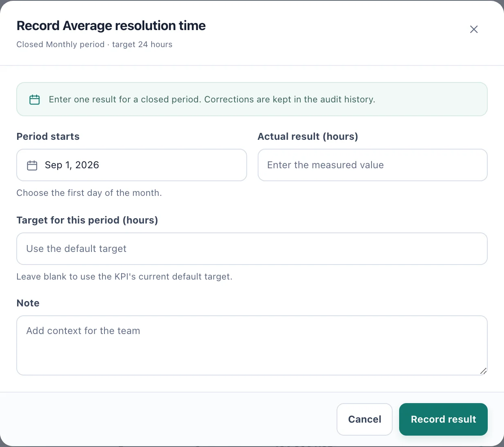Image resolution: width=504 pixels, height=447 pixels.
Task: Open the Period starts date field
Action: pyautogui.click(x=132, y=165)
